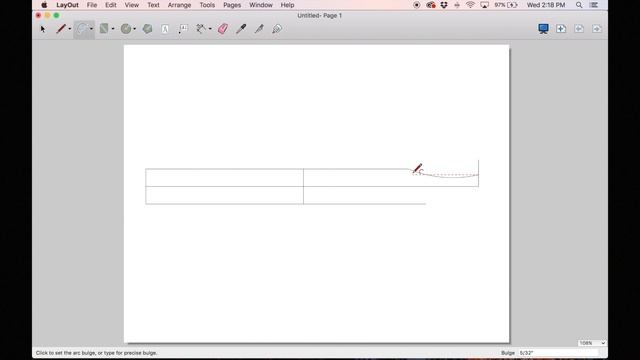The image size is (640, 360).
Task: Open the Help menu
Action: (287, 5)
